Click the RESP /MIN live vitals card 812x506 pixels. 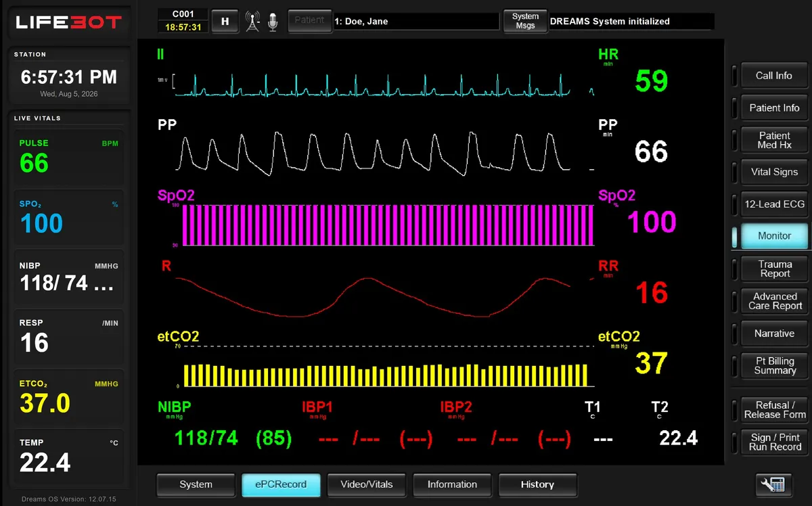[68, 338]
